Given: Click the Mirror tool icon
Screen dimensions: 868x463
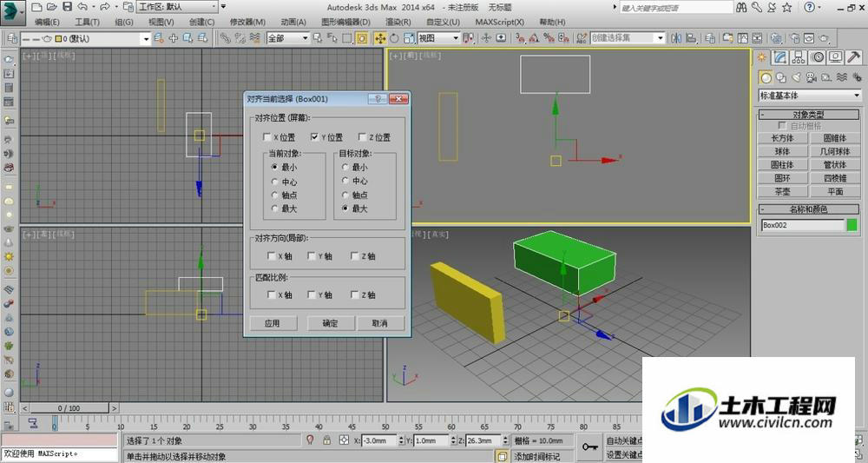Looking at the screenshot, I should [x=676, y=38].
